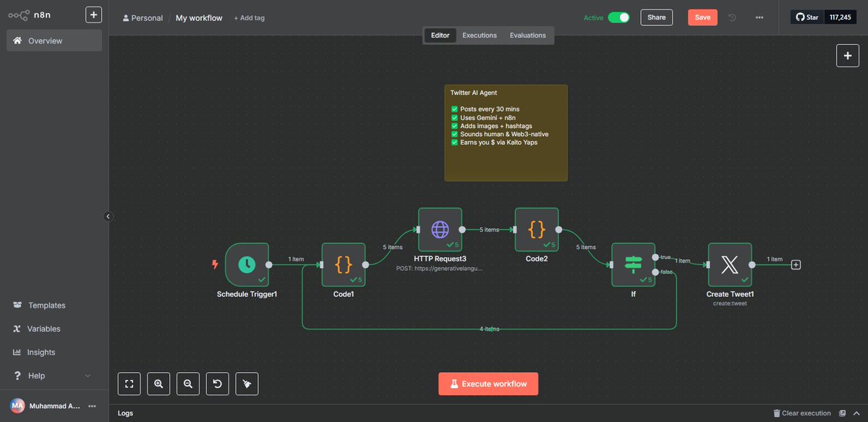Zoom in on the canvas

(158, 384)
